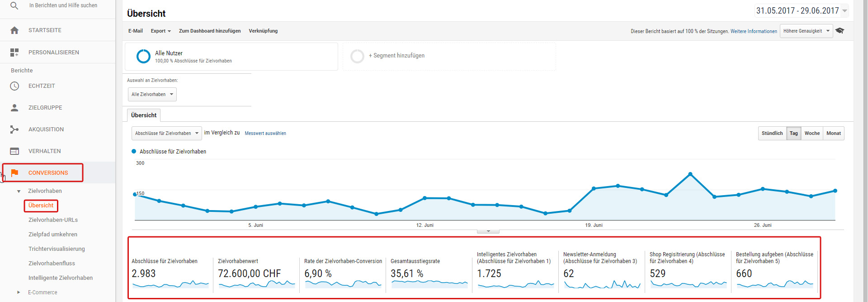Open Zielpfad umkehren report

[x=53, y=235]
